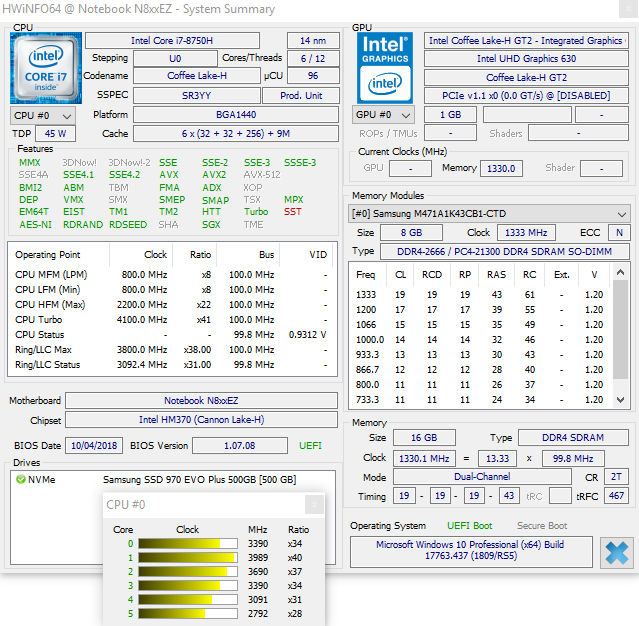The image size is (639, 626).
Task: Click the AVX2 feature flag
Action: (x=214, y=175)
